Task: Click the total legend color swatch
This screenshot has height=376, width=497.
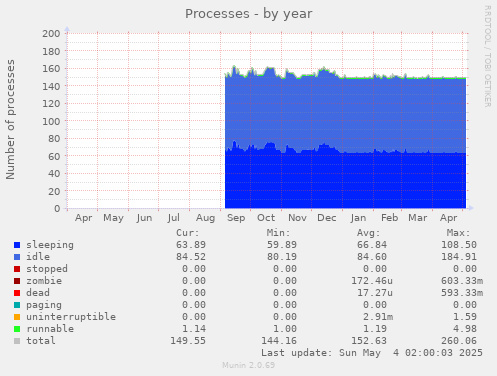Action: 17,341
